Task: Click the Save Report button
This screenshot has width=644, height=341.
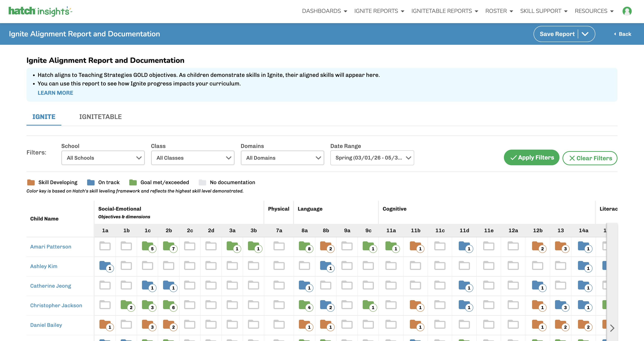Action: [x=557, y=34]
